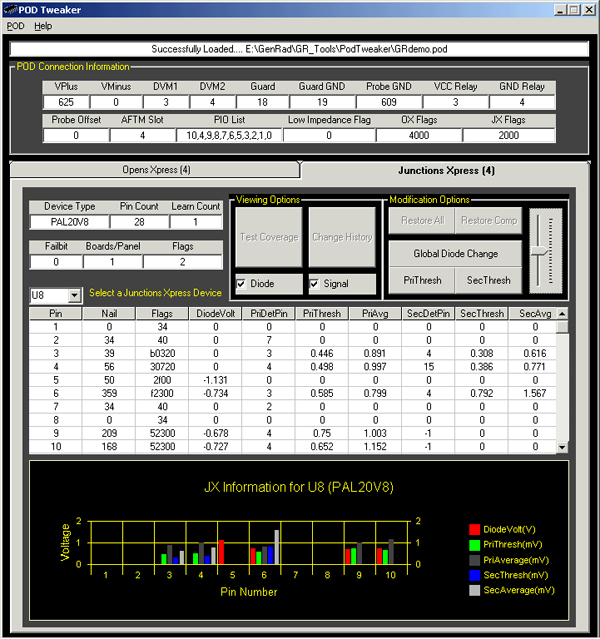Toggle the Diode viewing checkbox
This screenshot has width=600, height=639.
pyautogui.click(x=241, y=284)
